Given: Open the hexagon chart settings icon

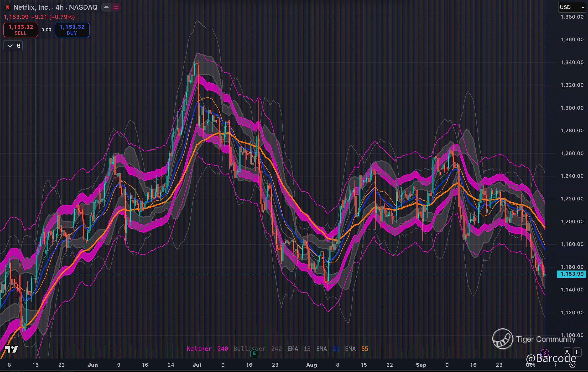Looking at the screenshot, I should pos(572,365).
